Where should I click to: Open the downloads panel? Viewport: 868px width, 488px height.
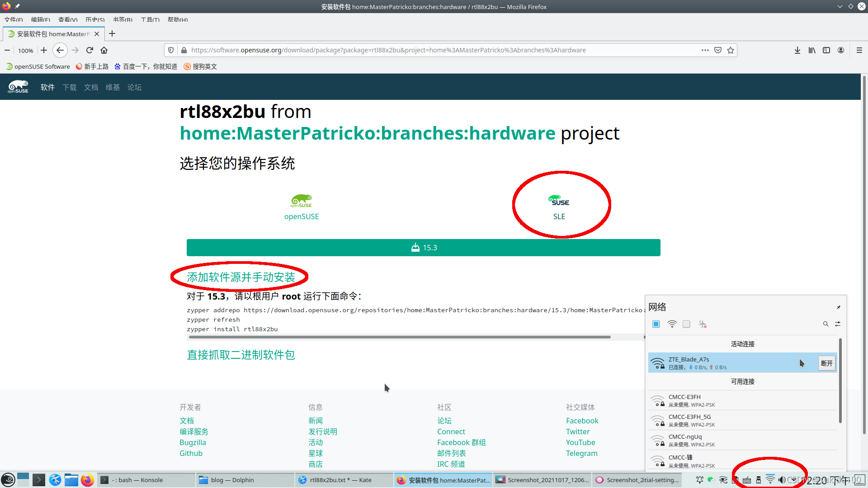(x=797, y=50)
